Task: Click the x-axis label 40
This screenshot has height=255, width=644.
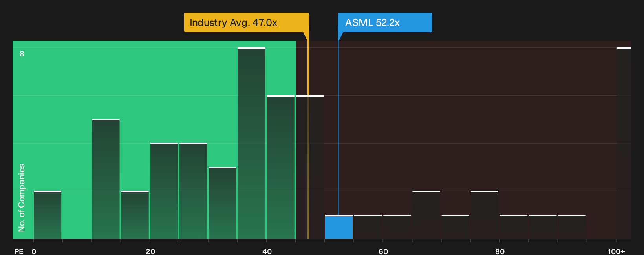Action: [x=267, y=251]
